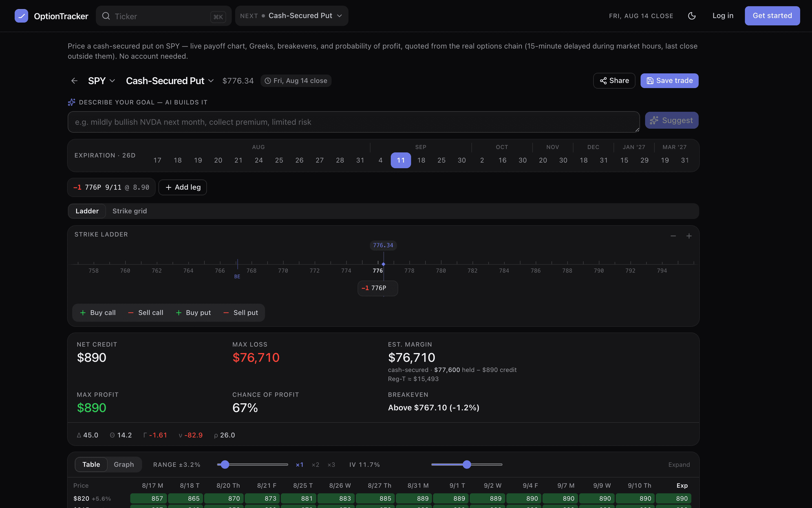Select Oct 16 expiration date
812x508 pixels.
click(502, 160)
